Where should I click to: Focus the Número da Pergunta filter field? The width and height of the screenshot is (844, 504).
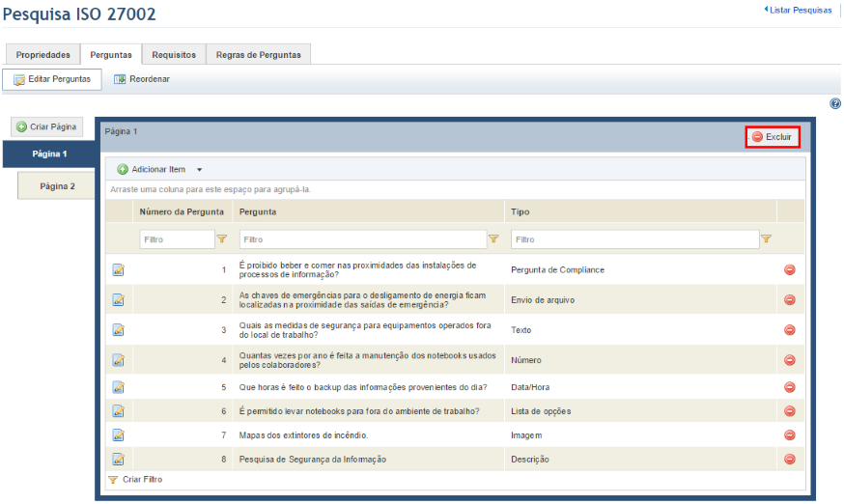click(x=177, y=239)
